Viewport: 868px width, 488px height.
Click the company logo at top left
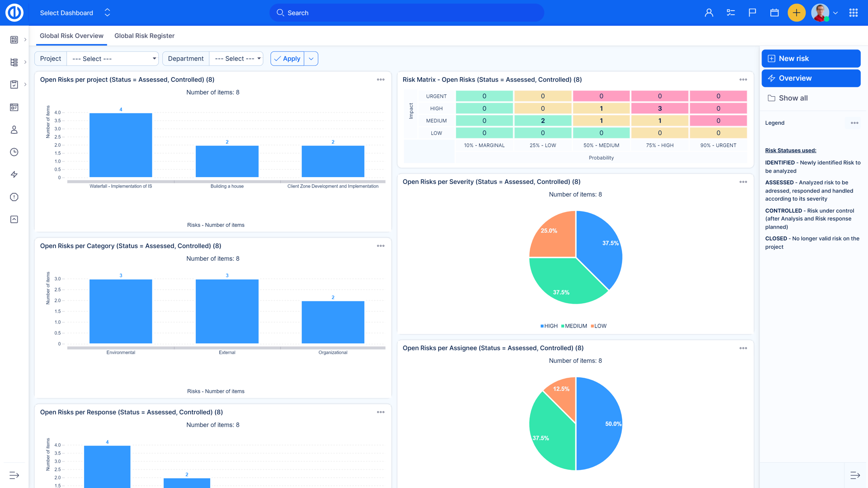click(14, 12)
